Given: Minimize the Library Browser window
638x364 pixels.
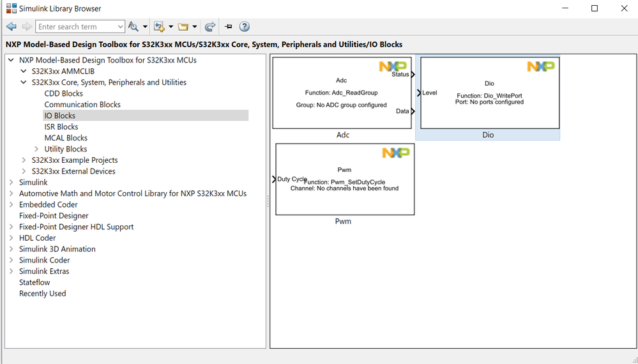Looking at the screenshot, I should click(565, 8).
